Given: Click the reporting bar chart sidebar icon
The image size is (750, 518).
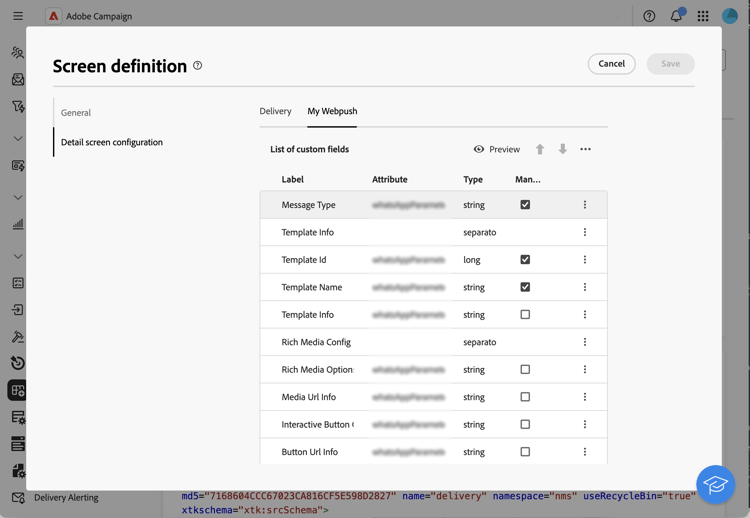Looking at the screenshot, I should [x=18, y=224].
